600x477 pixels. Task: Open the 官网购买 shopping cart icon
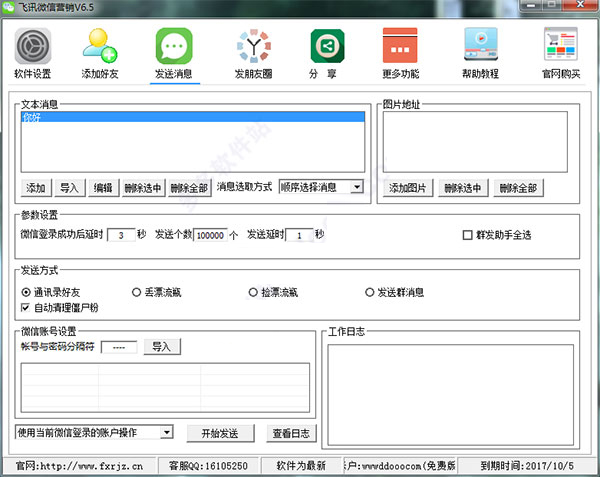pyautogui.click(x=561, y=44)
